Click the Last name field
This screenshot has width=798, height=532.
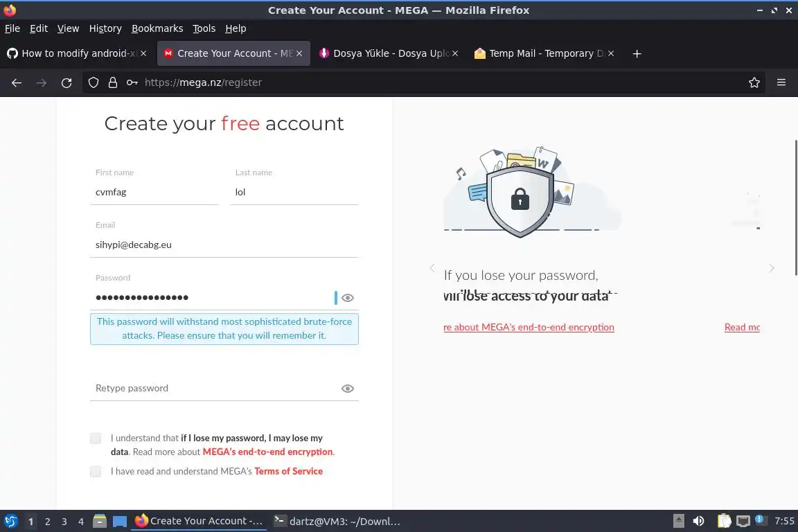pyautogui.click(x=294, y=192)
